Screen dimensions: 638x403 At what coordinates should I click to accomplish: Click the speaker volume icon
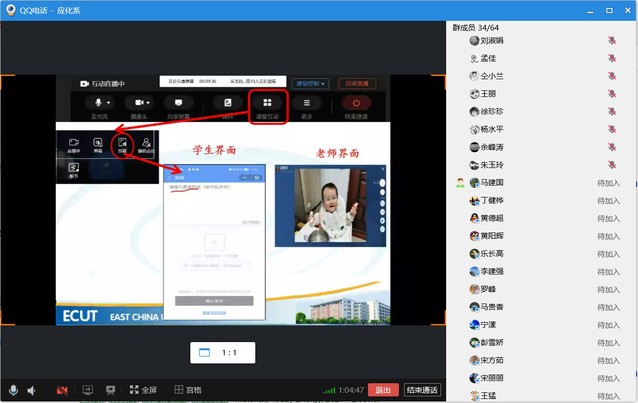pyautogui.click(x=32, y=390)
